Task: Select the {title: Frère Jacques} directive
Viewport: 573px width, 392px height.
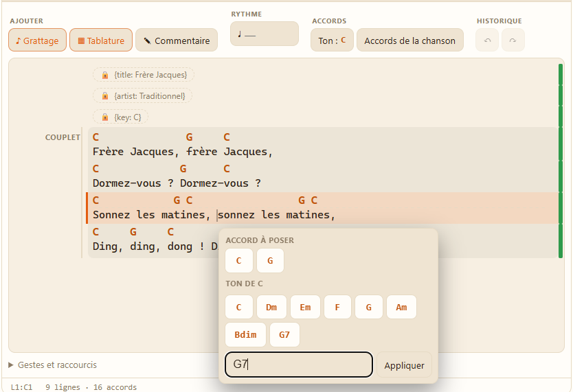Action: tap(143, 75)
